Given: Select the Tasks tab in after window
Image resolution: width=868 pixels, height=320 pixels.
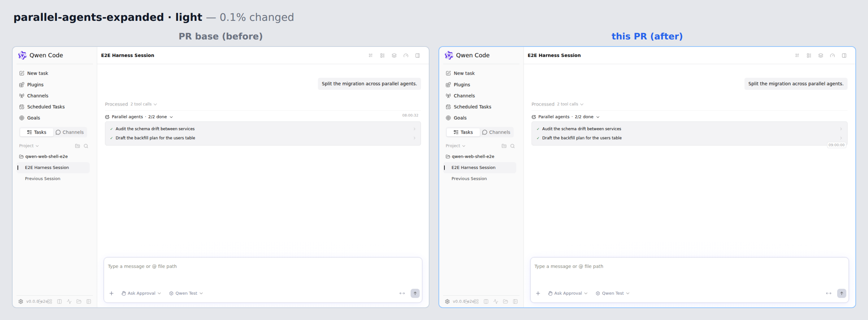Looking at the screenshot, I should (x=463, y=132).
